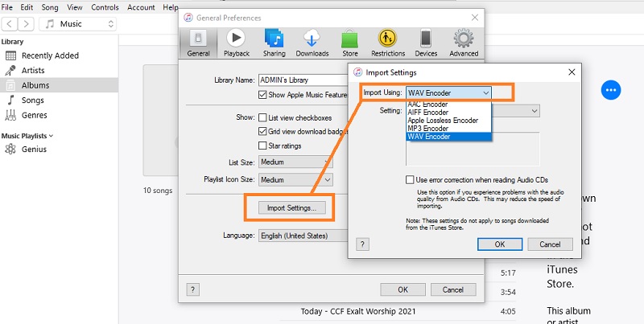This screenshot has height=324, width=644.
Task: Click the Library Name input field
Action: point(303,80)
